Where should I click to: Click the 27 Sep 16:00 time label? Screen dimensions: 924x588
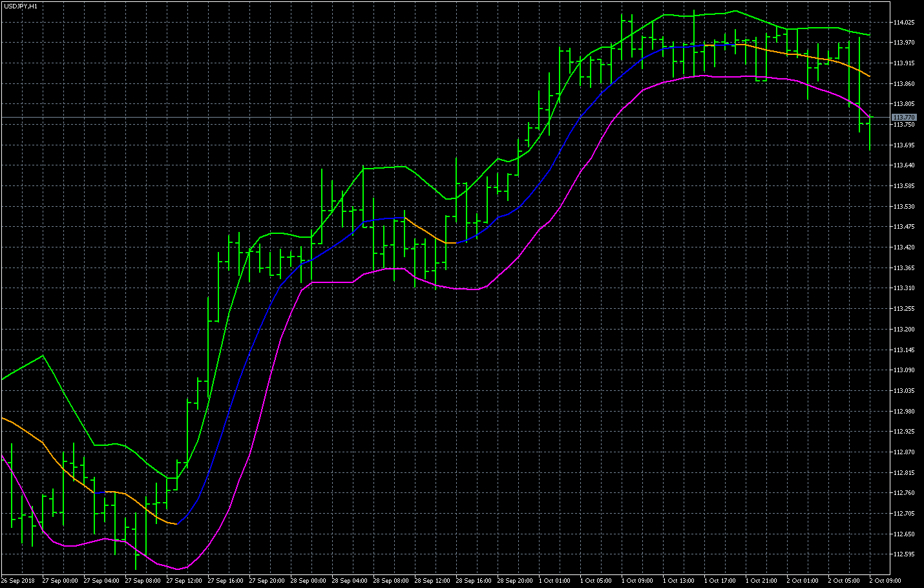[226, 581]
